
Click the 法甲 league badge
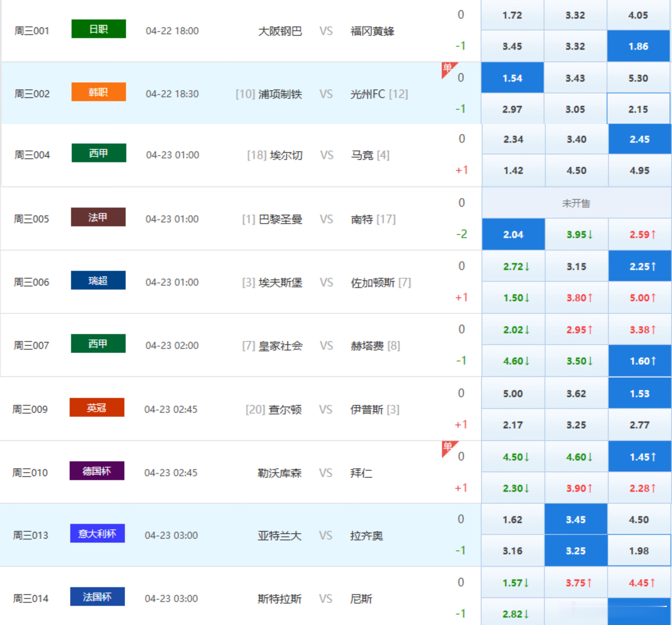[98, 217]
